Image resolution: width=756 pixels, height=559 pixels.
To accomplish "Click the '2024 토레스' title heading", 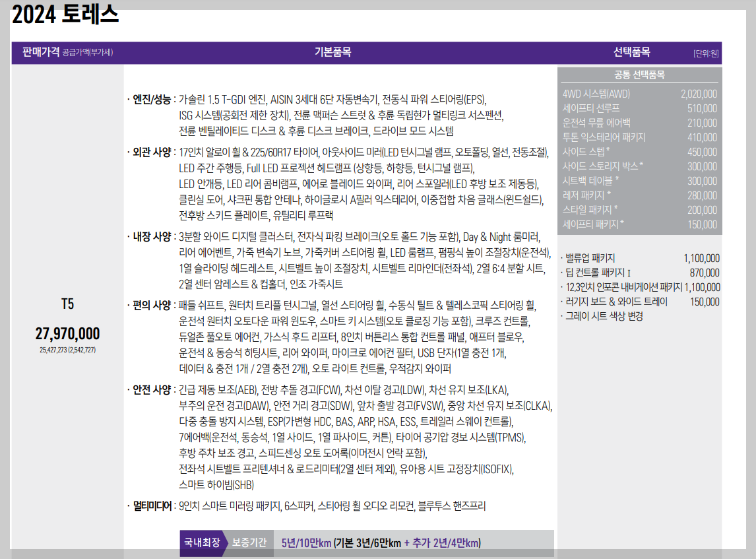I will coord(65,13).
